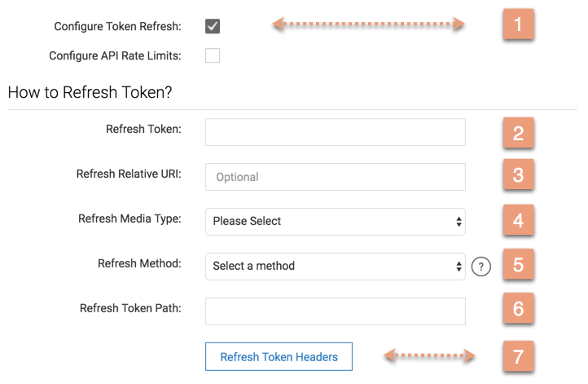Click the orange number 4 callout badge

point(518,221)
